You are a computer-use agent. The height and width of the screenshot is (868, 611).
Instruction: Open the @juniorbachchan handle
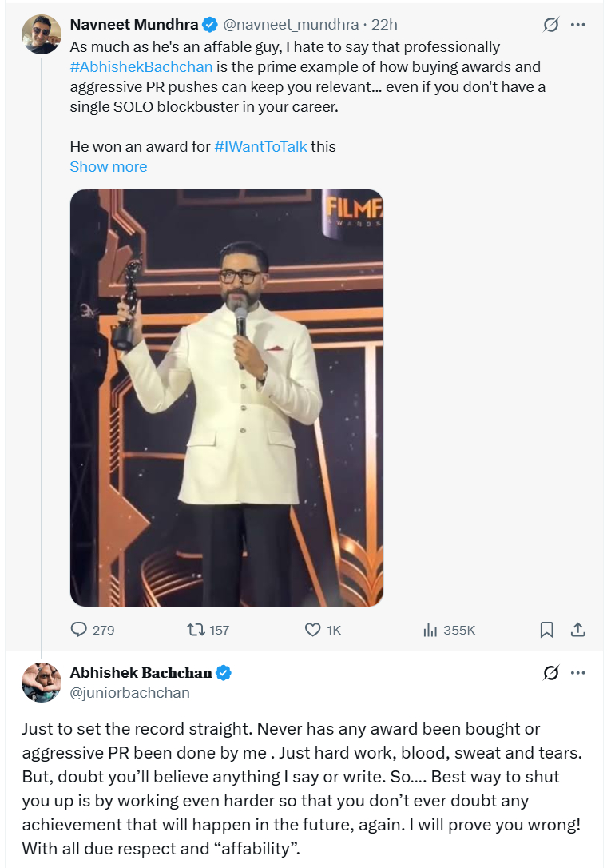coord(130,693)
